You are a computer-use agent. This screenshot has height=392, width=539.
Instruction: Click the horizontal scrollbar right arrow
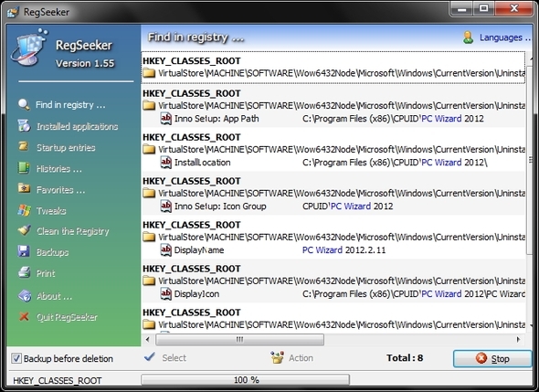pos(518,340)
